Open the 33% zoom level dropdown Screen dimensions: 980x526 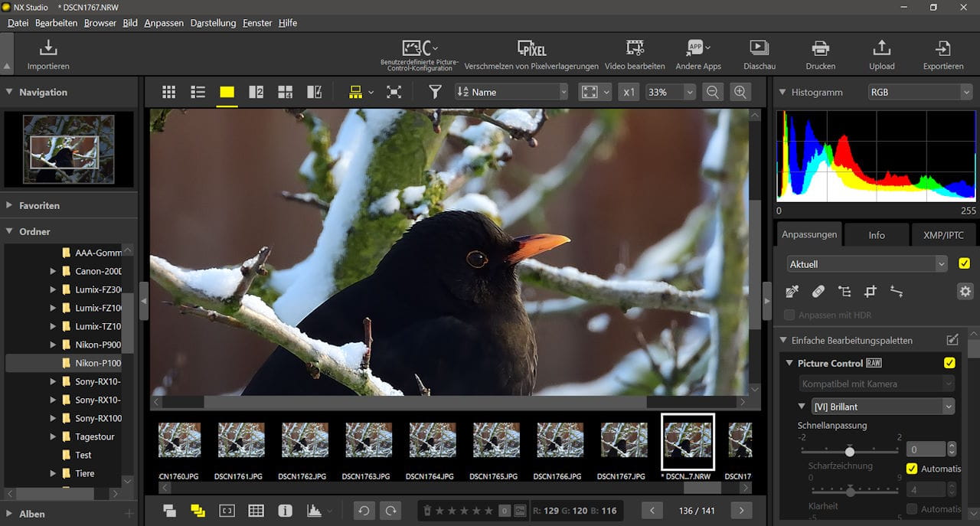pos(670,92)
